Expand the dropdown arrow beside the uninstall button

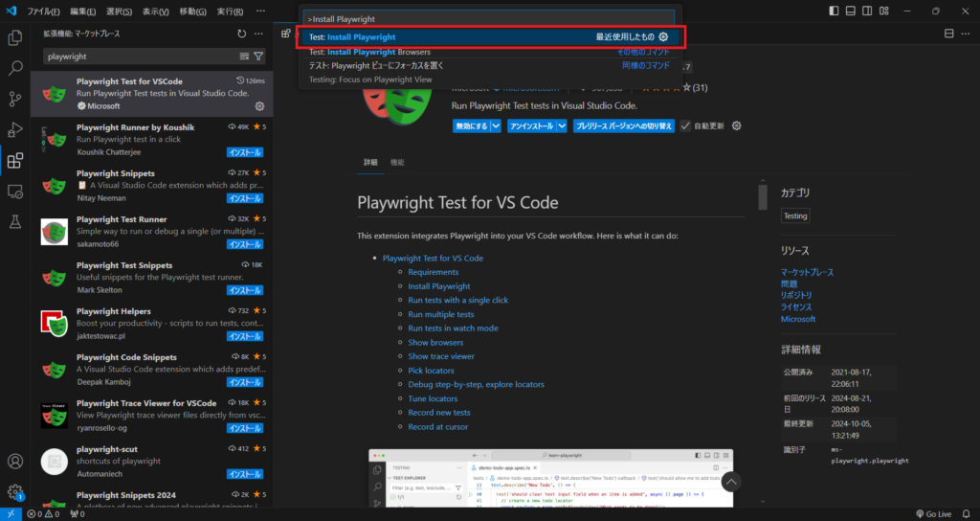pyautogui.click(x=563, y=125)
